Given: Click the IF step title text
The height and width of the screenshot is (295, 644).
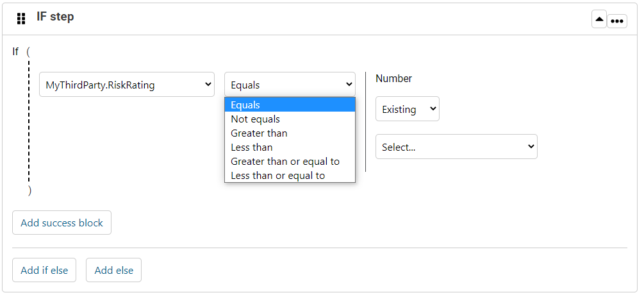Looking at the screenshot, I should (55, 17).
